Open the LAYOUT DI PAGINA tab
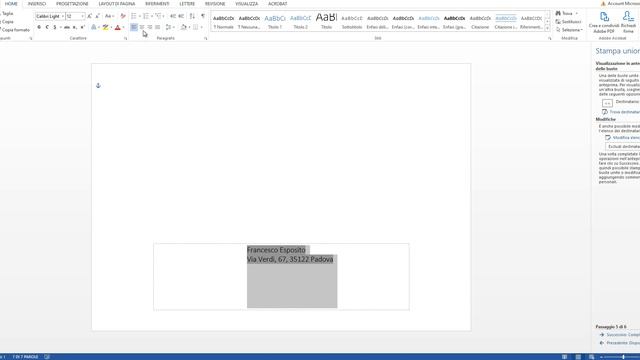 [x=117, y=4]
